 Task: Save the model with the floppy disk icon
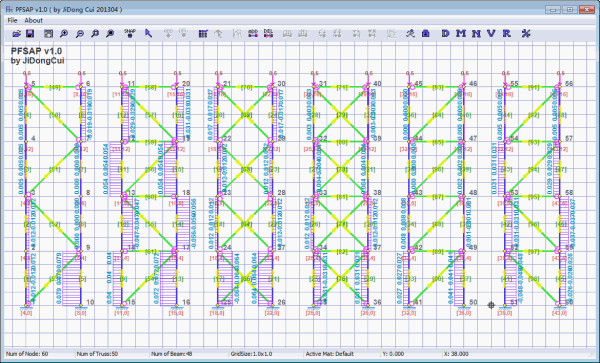(30, 34)
